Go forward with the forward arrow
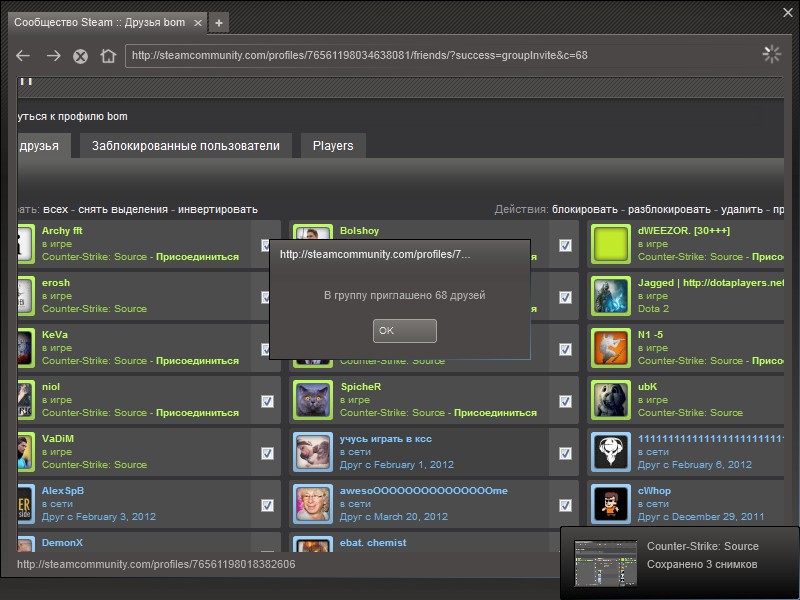 53,56
